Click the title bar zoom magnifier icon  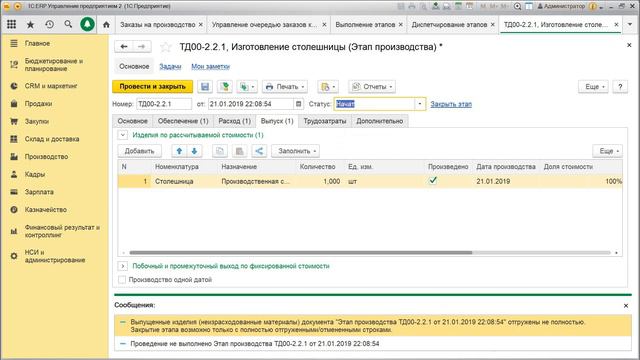(517, 6)
